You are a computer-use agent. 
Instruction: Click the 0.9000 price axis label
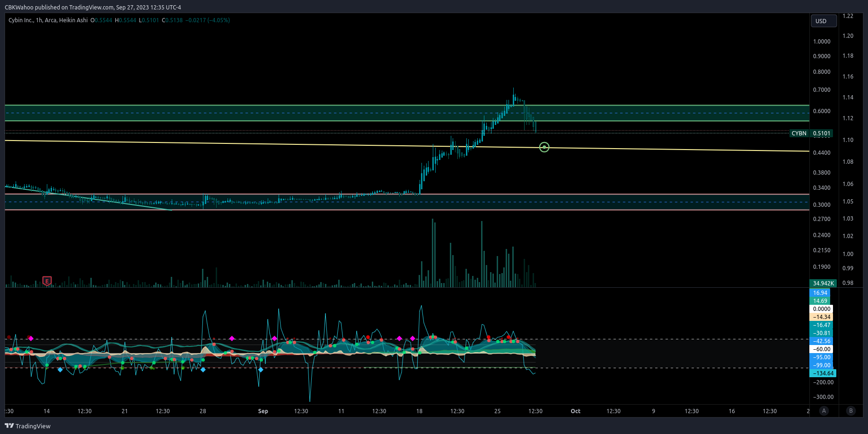click(822, 56)
